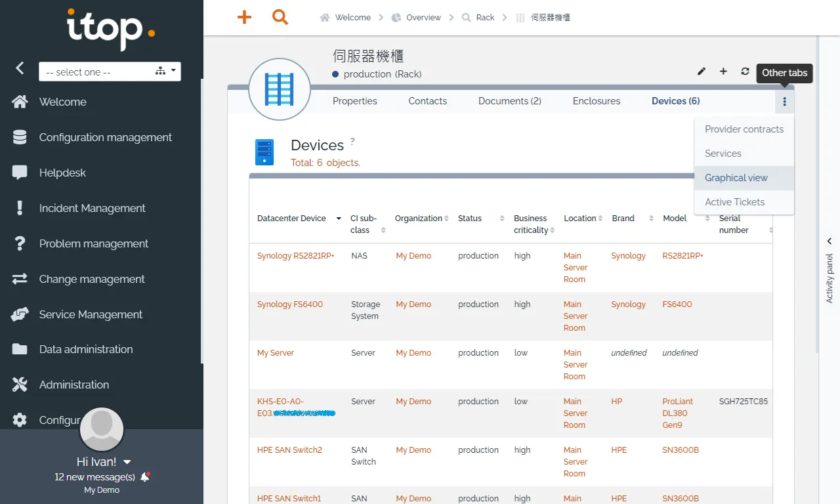This screenshot has height=504, width=840.
Task: Open FS6400 model link
Action: pyautogui.click(x=677, y=304)
